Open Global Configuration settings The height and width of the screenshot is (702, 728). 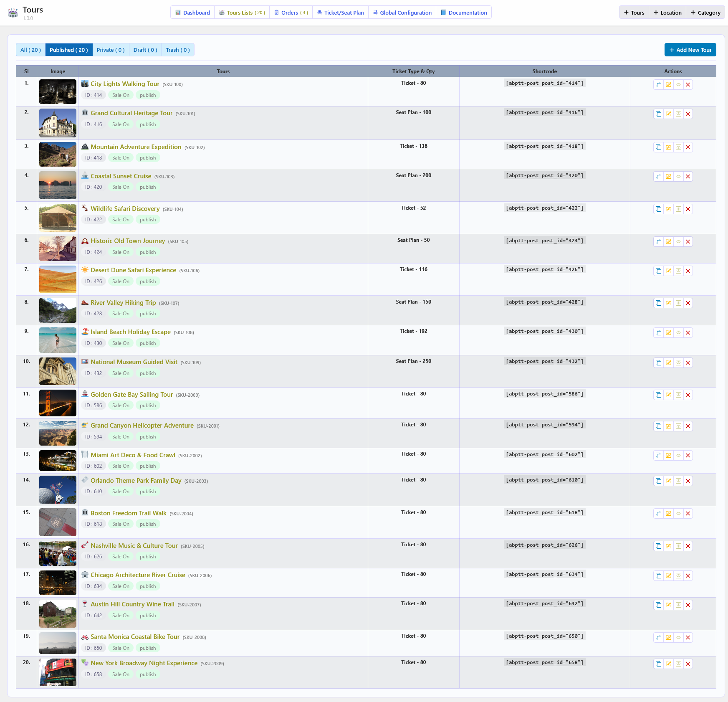(x=402, y=13)
